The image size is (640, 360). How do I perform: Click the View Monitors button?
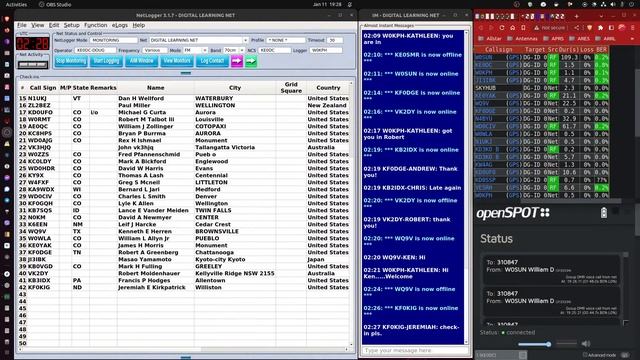click(x=177, y=61)
